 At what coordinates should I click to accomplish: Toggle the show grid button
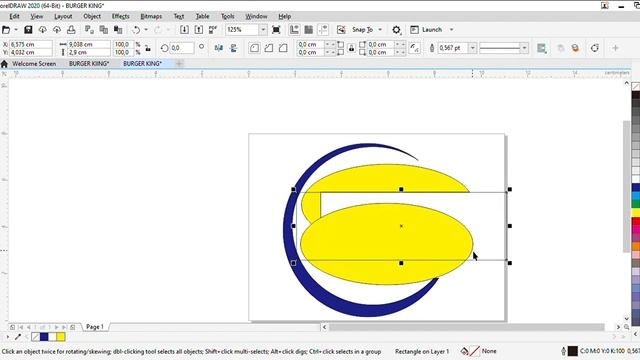point(309,30)
